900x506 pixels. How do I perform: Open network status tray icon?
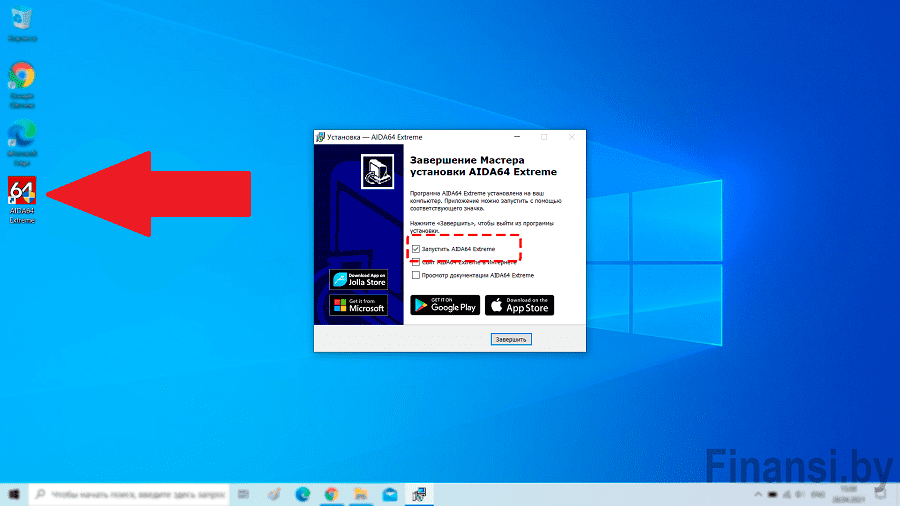pos(787,495)
